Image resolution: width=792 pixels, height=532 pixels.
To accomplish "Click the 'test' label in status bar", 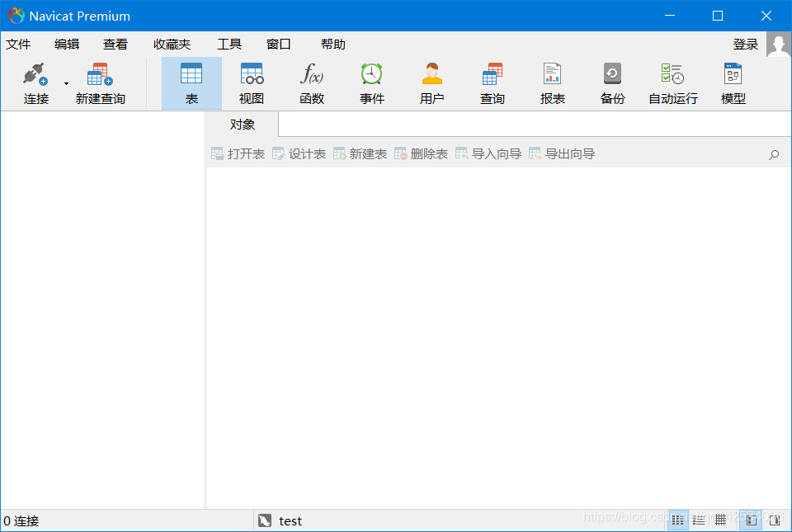I will click(x=290, y=521).
